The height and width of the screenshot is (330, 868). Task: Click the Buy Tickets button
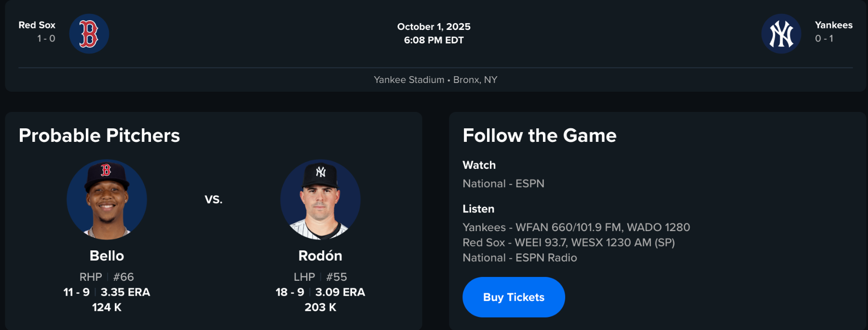click(x=514, y=297)
